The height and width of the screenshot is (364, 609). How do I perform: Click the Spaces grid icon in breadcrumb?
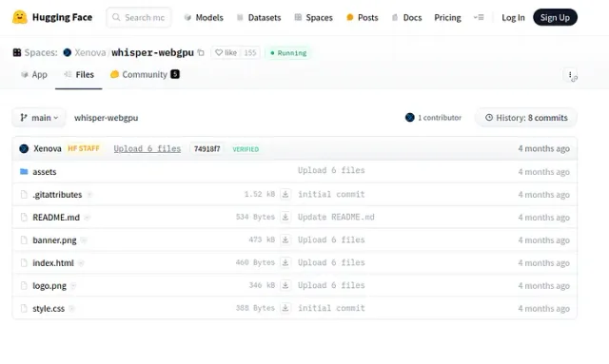coord(17,52)
